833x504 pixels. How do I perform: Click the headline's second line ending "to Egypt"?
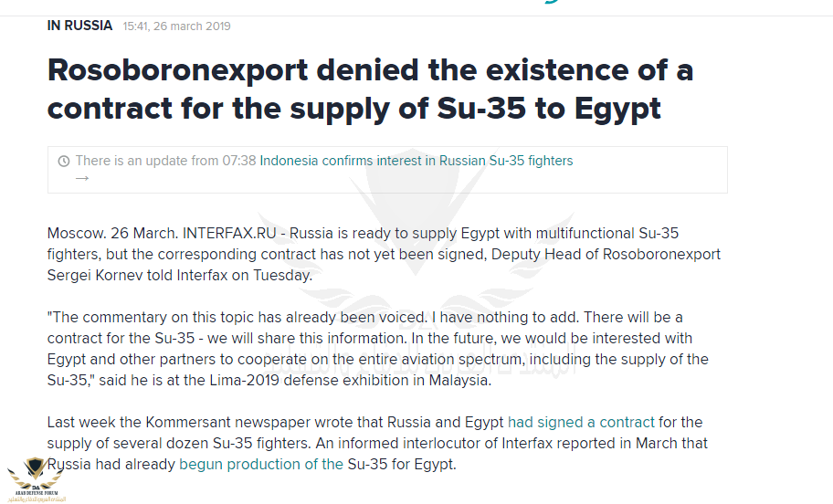[353, 109]
